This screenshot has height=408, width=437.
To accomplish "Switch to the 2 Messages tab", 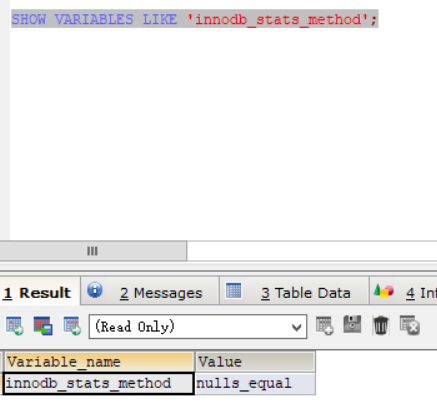I will (150, 291).
